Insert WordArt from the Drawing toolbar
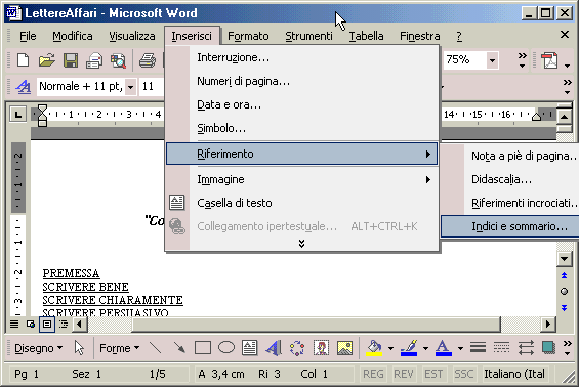Screen dimensions: 579x387 pyautogui.click(x=273, y=348)
